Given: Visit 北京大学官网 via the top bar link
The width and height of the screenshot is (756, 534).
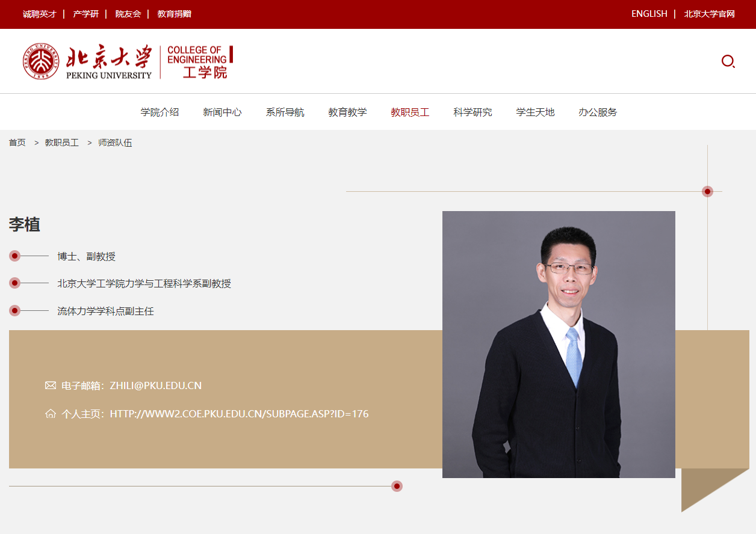Looking at the screenshot, I should (x=709, y=13).
